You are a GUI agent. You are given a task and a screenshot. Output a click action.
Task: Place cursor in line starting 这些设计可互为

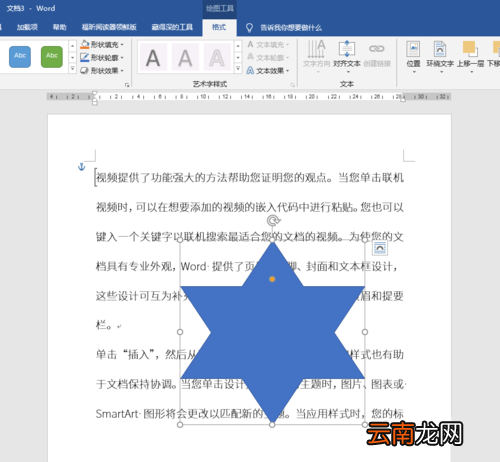click(x=250, y=296)
